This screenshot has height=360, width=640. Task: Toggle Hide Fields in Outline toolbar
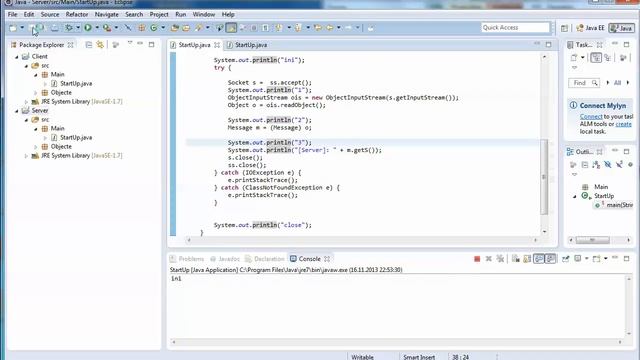(x=608, y=164)
